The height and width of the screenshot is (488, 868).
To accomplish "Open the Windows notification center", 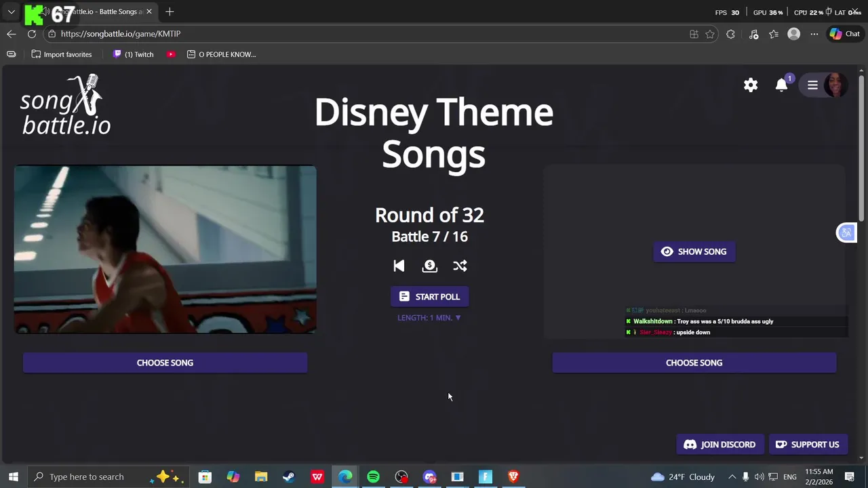I will [850, 476].
